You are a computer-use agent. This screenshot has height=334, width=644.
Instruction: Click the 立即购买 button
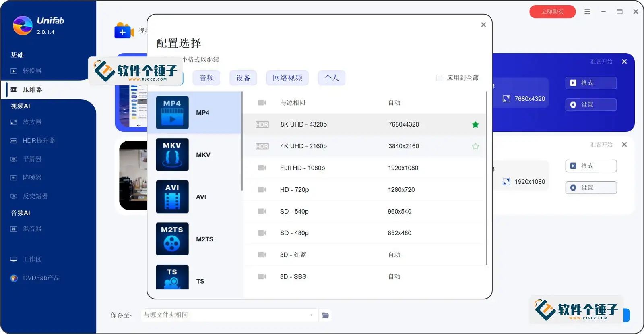point(552,12)
